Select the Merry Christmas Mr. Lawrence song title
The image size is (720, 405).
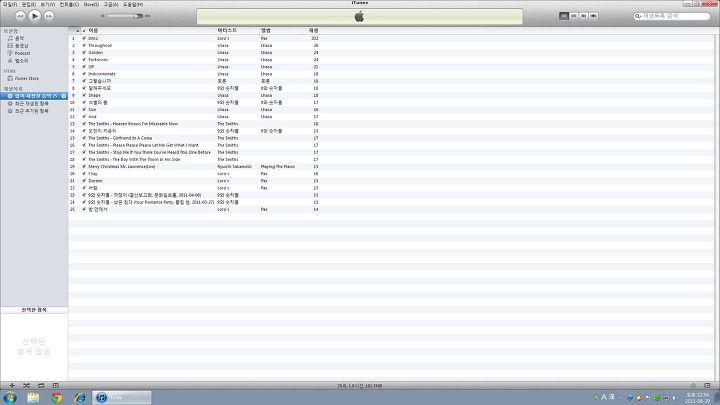[x=122, y=167]
